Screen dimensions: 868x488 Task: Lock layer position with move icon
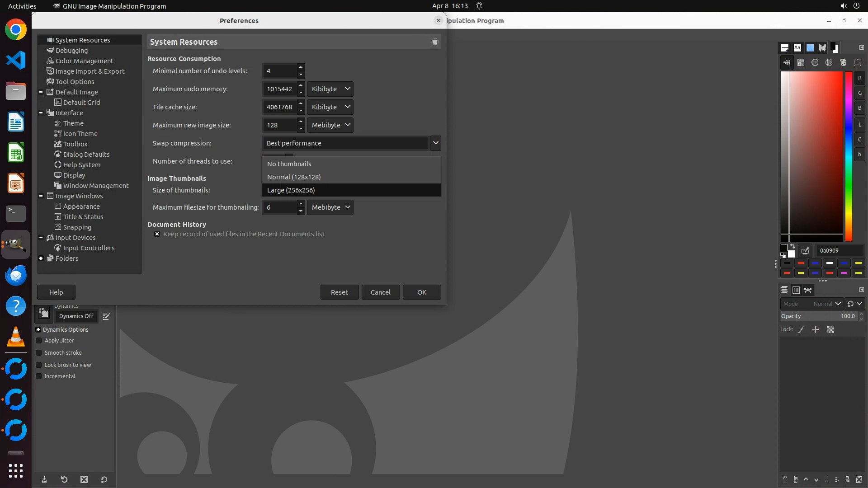point(816,330)
